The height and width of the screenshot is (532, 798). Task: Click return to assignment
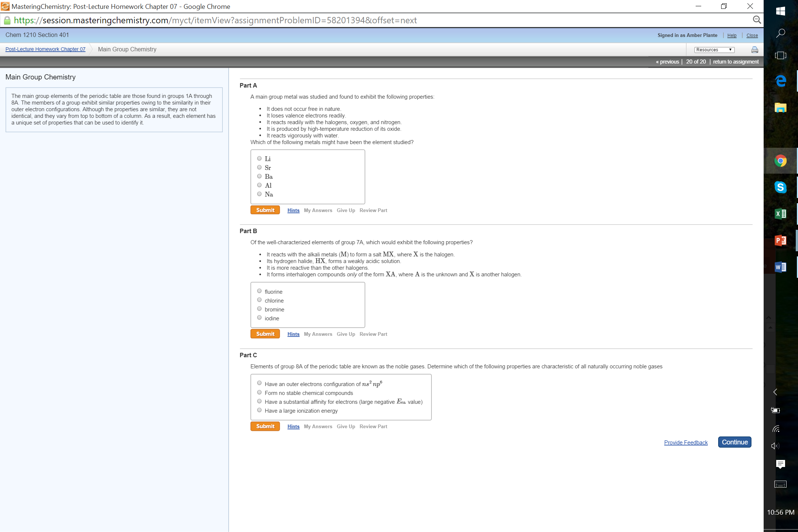[736, 62]
